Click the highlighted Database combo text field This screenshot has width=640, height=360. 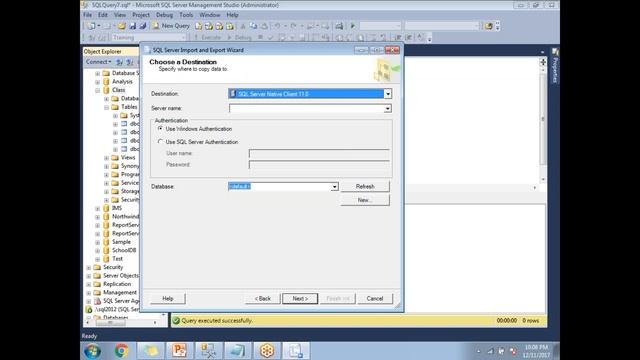tap(279, 187)
